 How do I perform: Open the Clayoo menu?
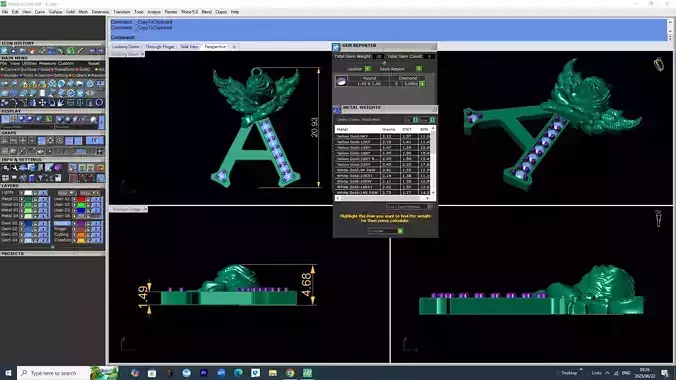tap(221, 12)
